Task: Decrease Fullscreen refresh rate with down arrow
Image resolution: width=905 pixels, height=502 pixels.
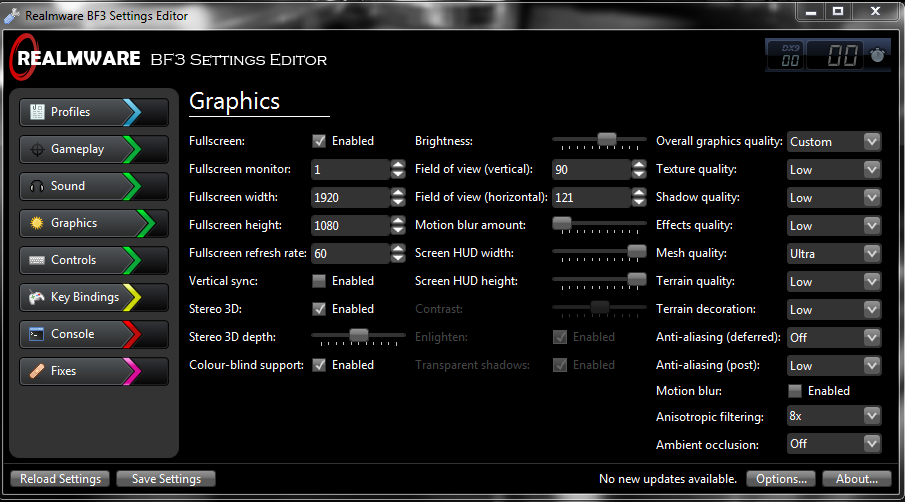Action: (398, 259)
